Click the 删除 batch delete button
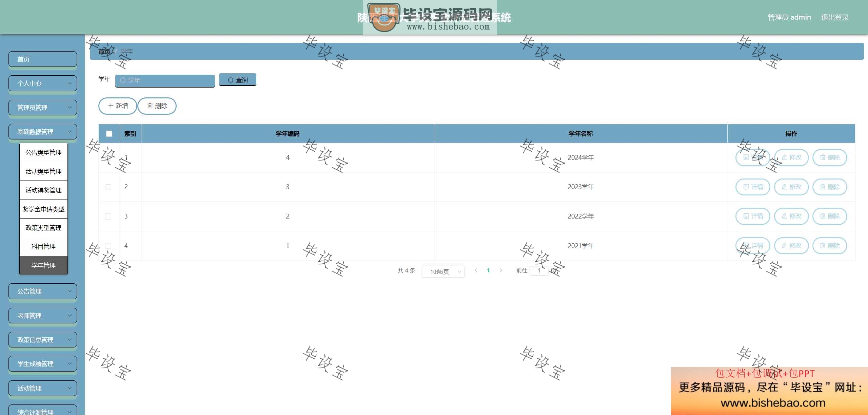This screenshot has width=868, height=415. pyautogui.click(x=157, y=106)
